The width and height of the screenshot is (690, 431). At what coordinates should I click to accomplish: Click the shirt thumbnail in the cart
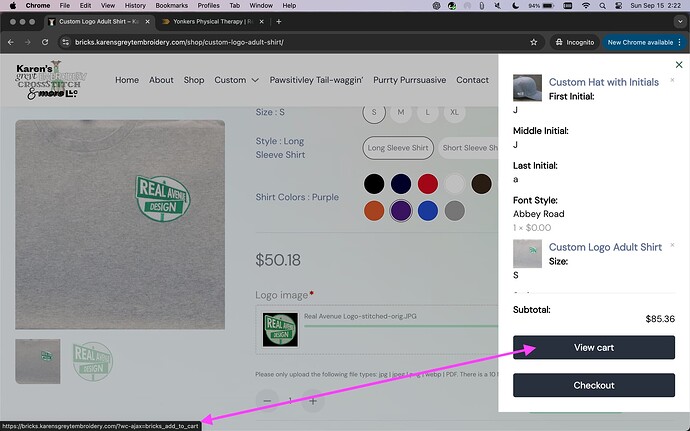click(527, 253)
